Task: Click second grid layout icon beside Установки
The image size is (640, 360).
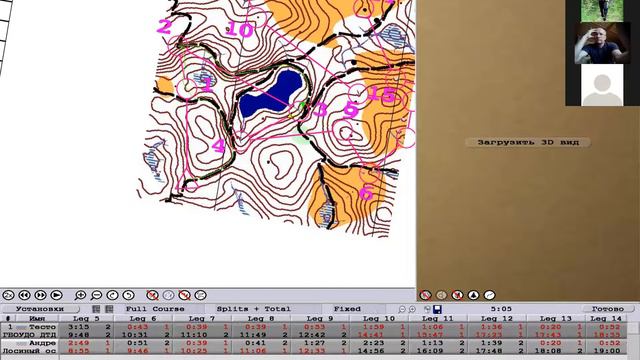Action: [109, 309]
